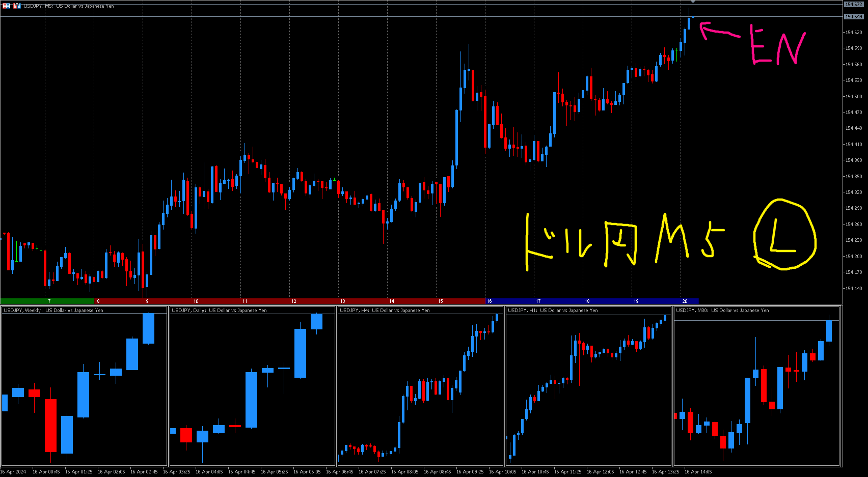Click the 154.350 level on price scale

854,177
